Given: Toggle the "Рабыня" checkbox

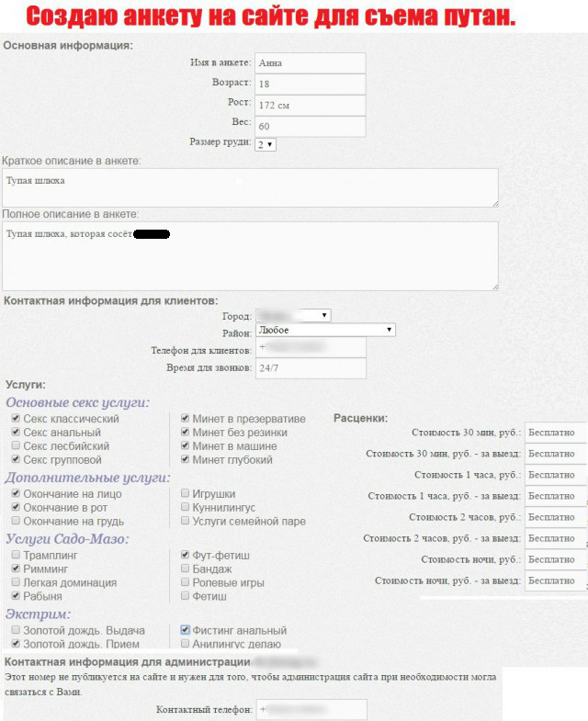Looking at the screenshot, I should click(17, 595).
